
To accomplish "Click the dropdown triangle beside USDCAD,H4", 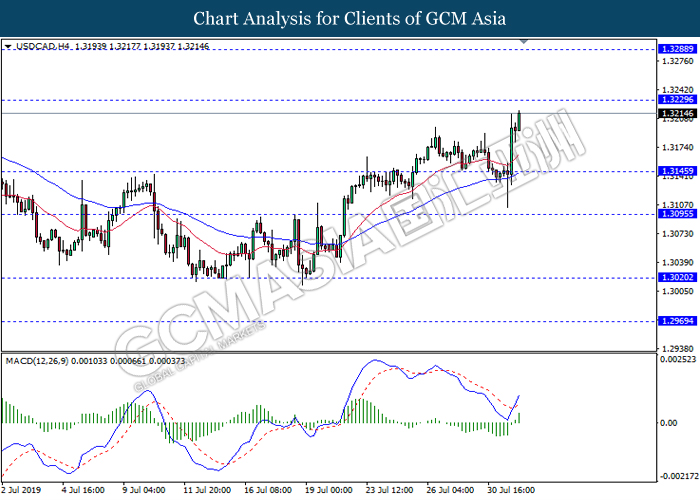I will [8, 46].
